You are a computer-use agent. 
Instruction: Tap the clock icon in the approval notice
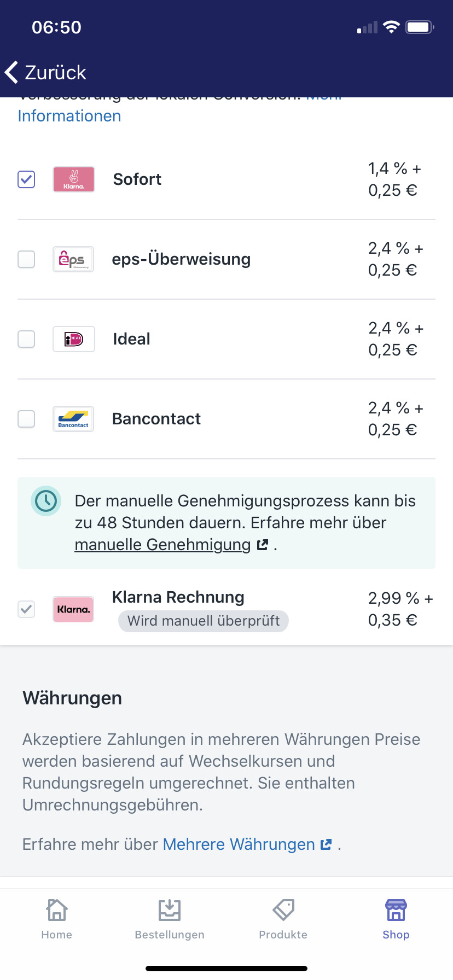(x=46, y=501)
